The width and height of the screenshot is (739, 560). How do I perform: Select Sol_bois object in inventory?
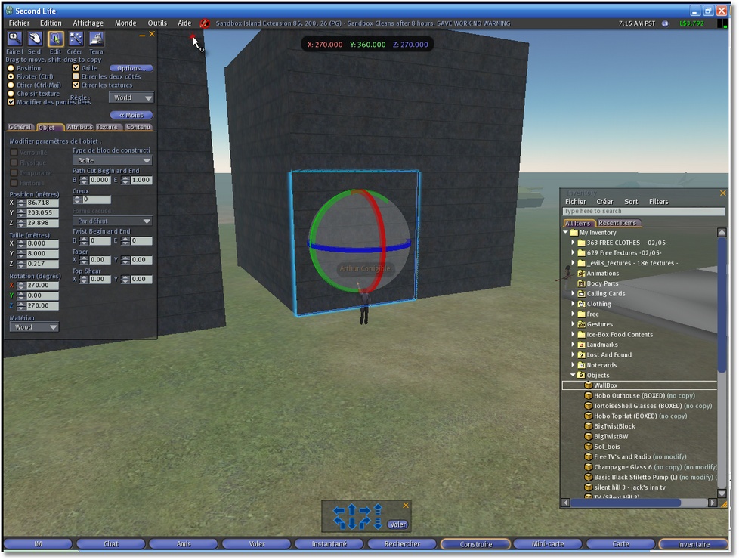(x=607, y=447)
